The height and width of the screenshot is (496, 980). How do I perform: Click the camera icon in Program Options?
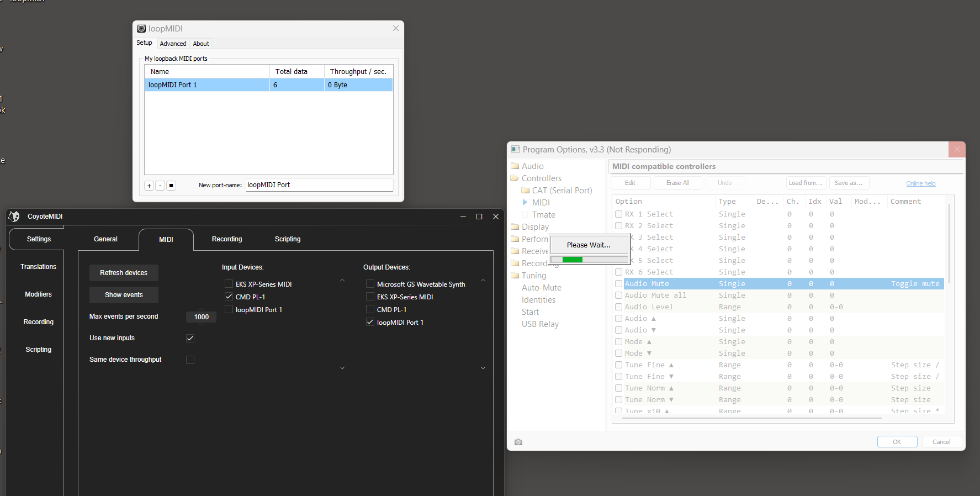tap(518, 442)
